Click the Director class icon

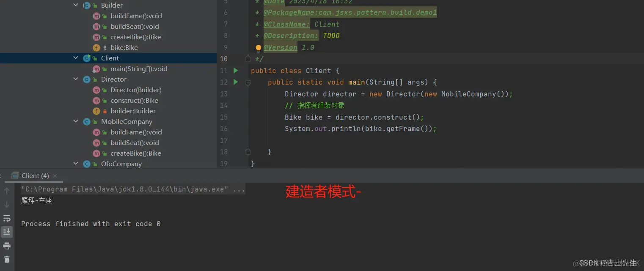(87, 79)
